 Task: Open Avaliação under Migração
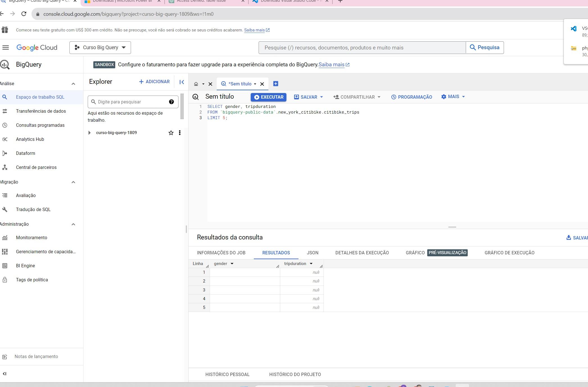[26, 195]
